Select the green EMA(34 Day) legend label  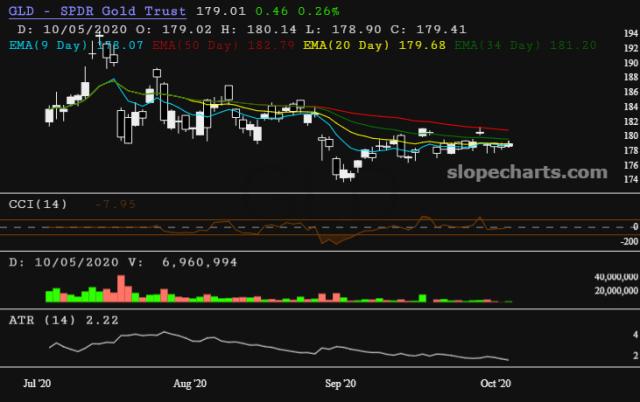tap(498, 45)
